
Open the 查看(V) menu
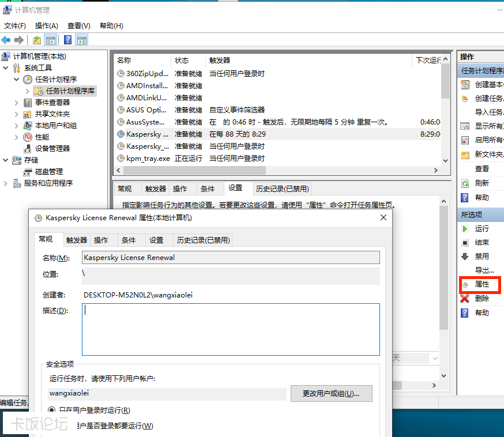point(79,25)
